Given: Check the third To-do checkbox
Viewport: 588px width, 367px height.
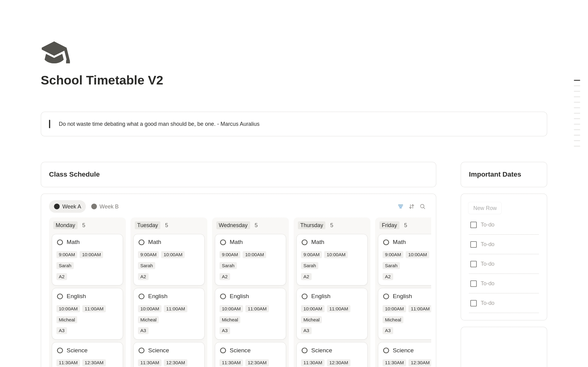Looking at the screenshot, I should point(473,264).
